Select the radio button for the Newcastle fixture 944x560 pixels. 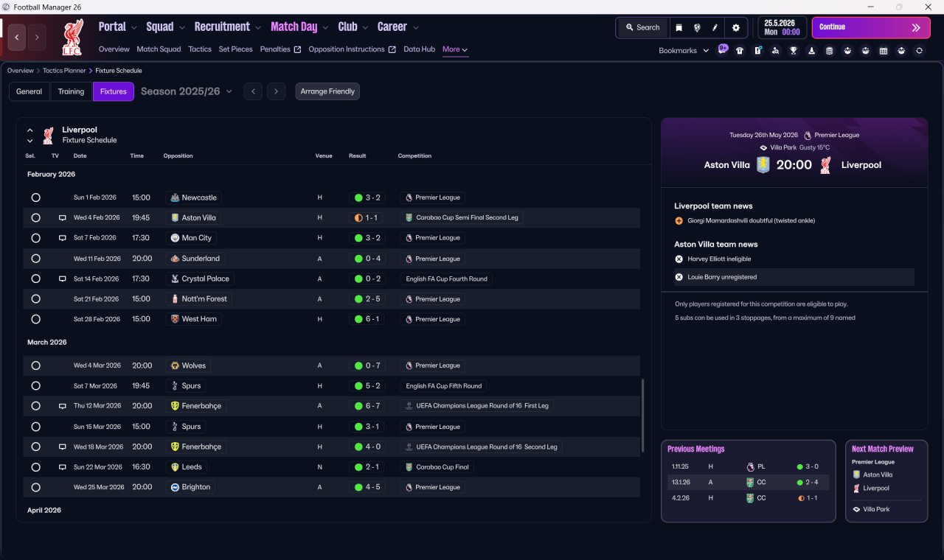pos(35,197)
